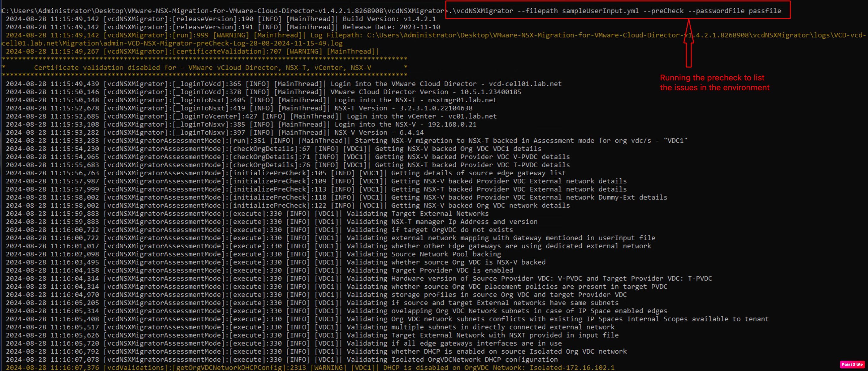Click the 'Validating Source Network Pool backing' line
Screen dimensions: 868x371
pyautogui.click(x=423, y=254)
